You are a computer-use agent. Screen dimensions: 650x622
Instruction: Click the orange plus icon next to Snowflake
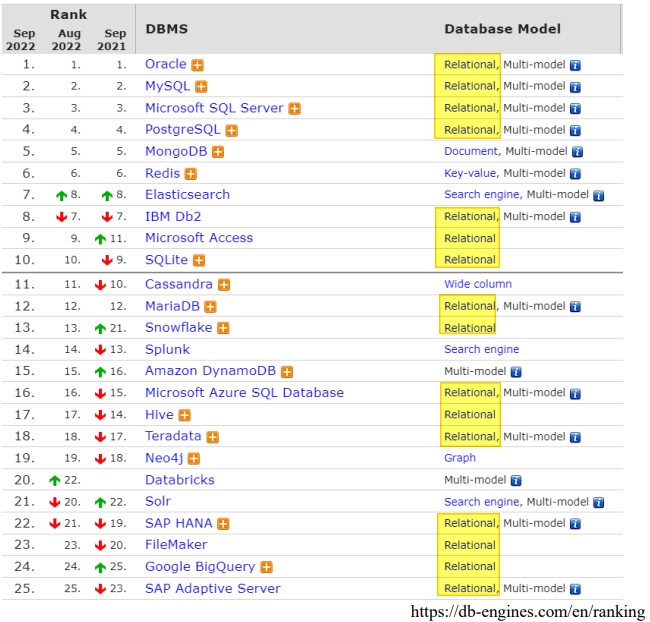pyautogui.click(x=224, y=328)
